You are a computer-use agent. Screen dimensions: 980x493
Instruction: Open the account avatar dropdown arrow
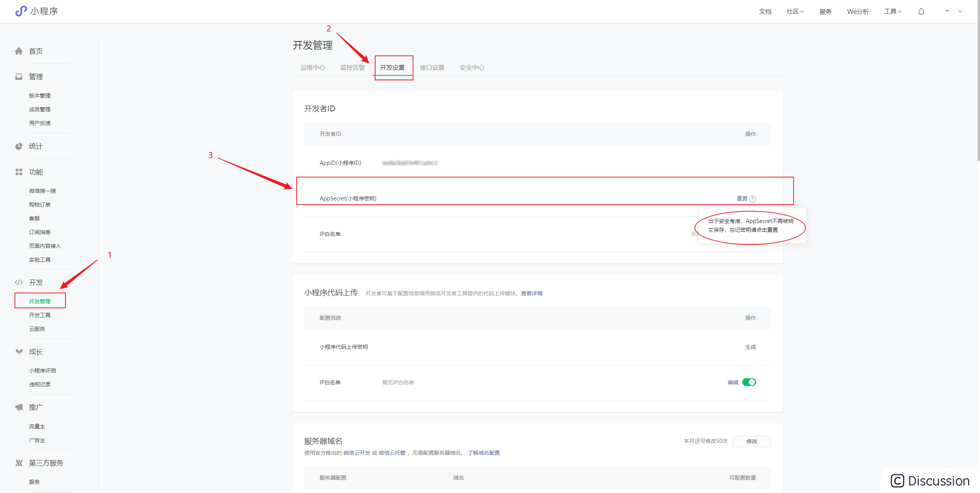click(x=960, y=12)
